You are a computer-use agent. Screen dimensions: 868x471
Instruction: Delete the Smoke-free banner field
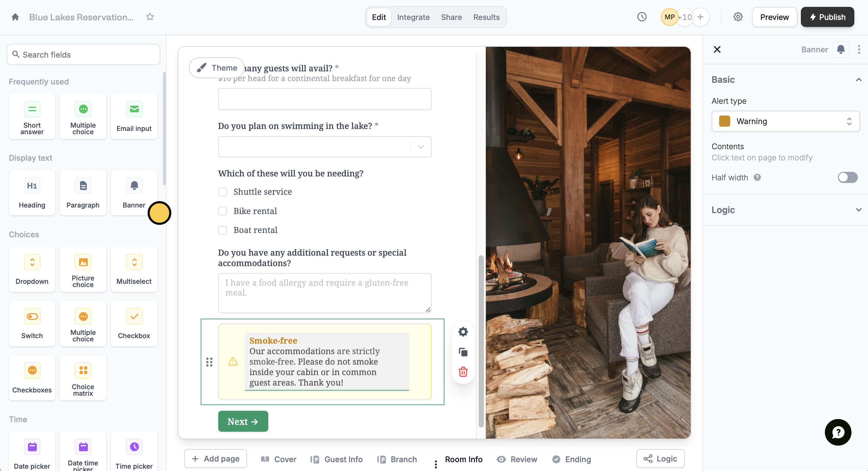pyautogui.click(x=463, y=372)
